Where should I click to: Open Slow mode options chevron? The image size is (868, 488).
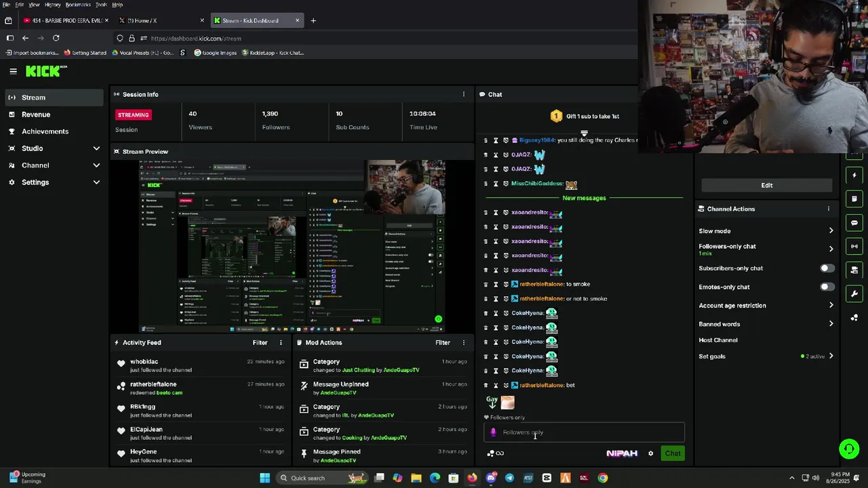point(831,231)
